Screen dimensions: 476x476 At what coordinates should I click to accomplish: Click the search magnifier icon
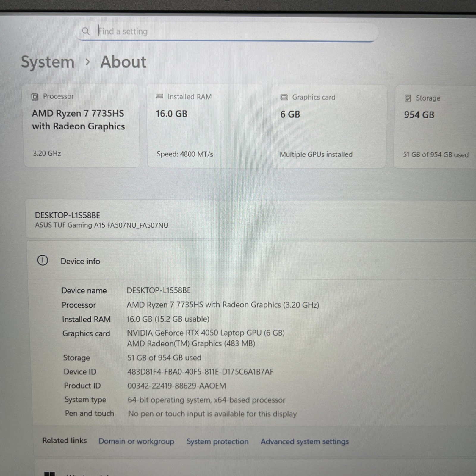(x=86, y=31)
